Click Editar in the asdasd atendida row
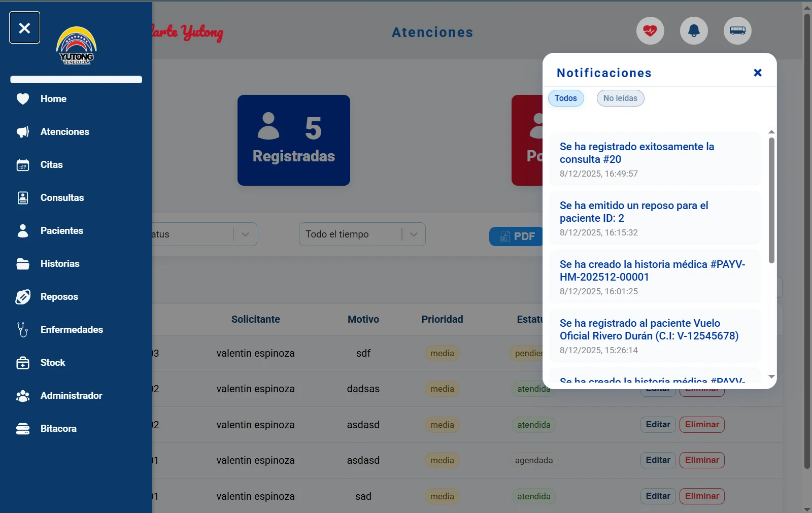This screenshot has width=812, height=513. (x=658, y=425)
